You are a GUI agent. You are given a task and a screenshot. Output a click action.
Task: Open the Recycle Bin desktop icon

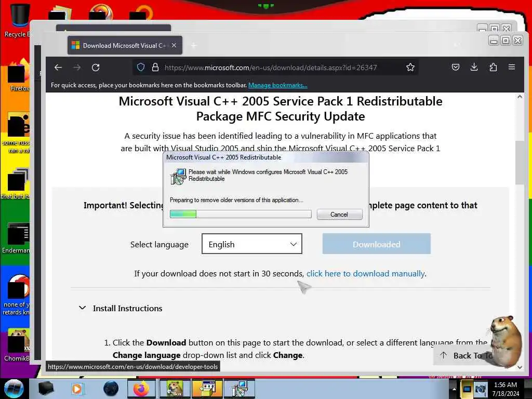(x=19, y=20)
